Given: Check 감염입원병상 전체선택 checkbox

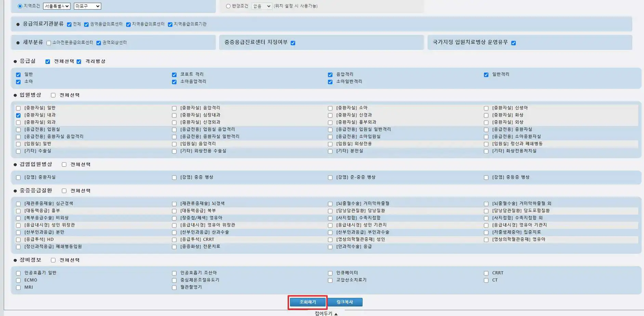Looking at the screenshot, I should tap(64, 164).
